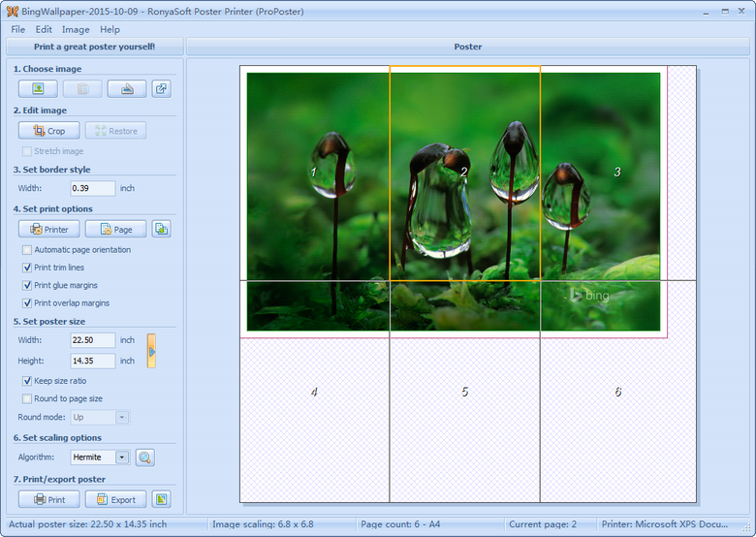Click the external link icon in Choose image

coord(161,89)
